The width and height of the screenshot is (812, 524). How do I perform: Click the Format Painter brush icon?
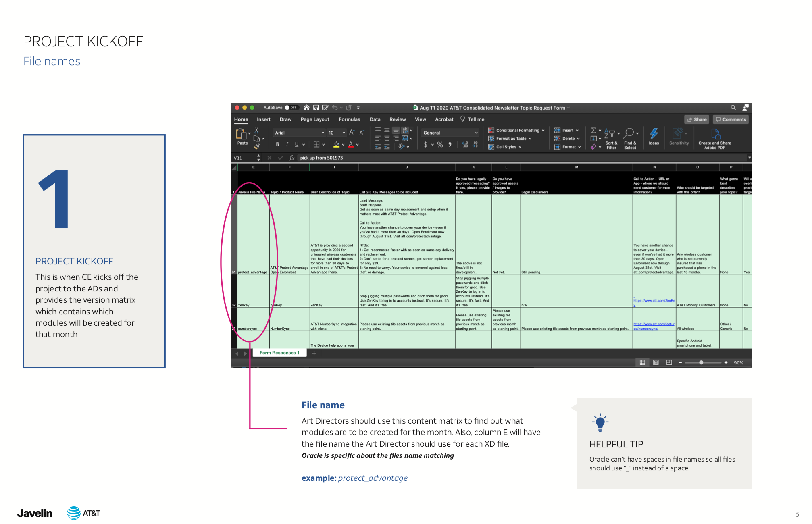coord(256,147)
